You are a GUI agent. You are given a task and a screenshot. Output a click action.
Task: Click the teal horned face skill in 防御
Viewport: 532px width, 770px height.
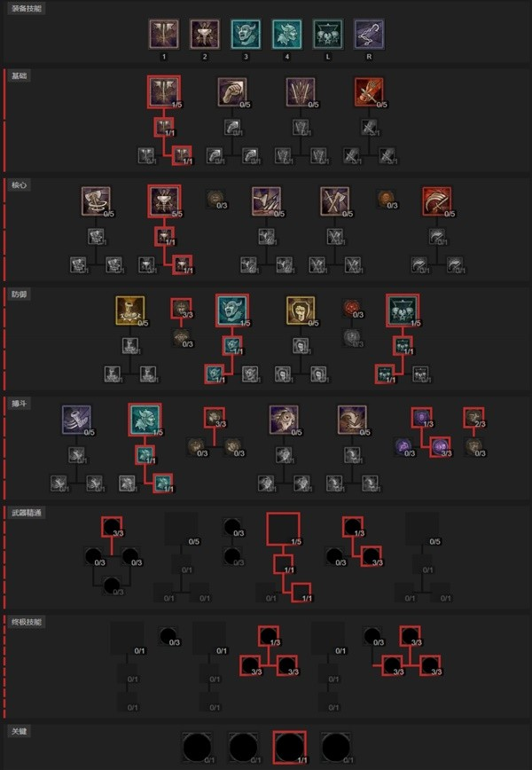pyautogui.click(x=232, y=310)
